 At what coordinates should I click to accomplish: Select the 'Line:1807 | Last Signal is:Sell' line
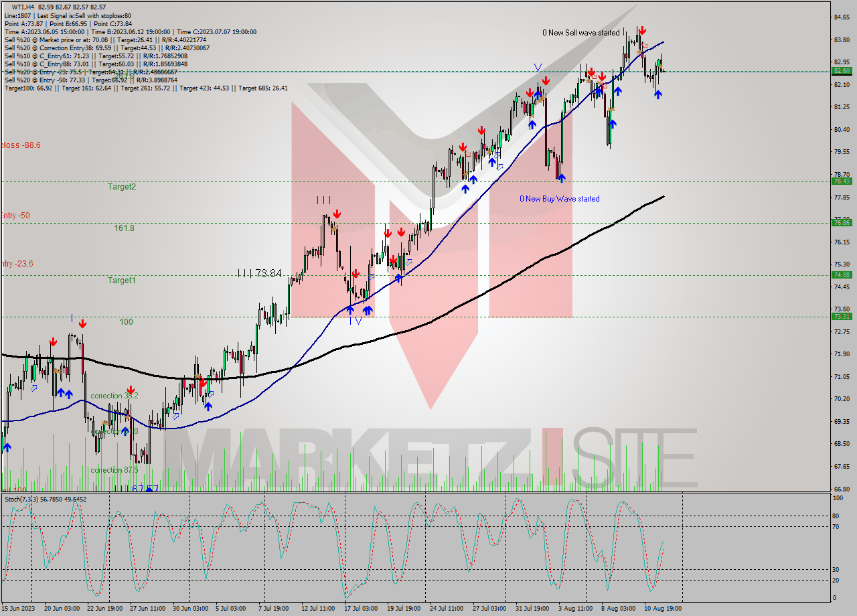pyautogui.click(x=68, y=15)
